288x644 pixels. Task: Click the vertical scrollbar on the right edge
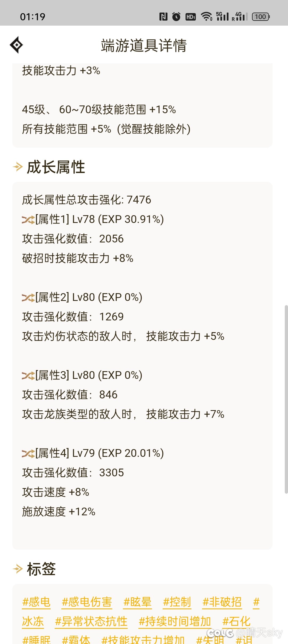286,399
